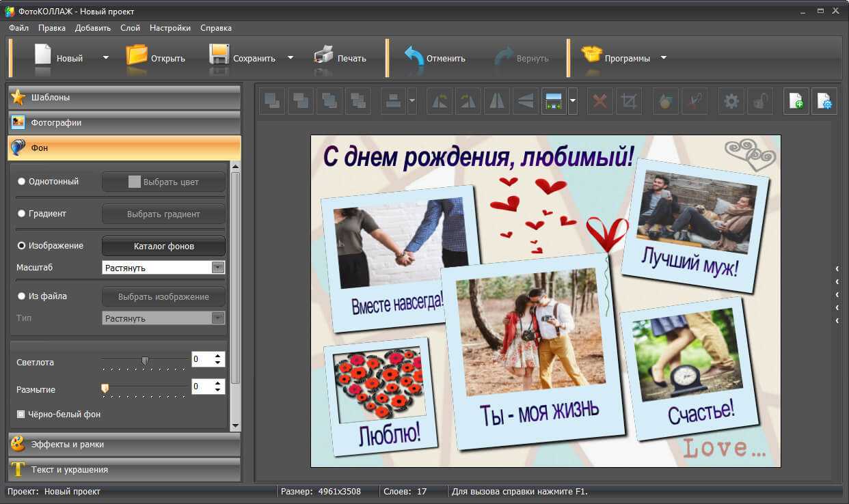Image resolution: width=849 pixels, height=504 pixels.
Task: Click the Светлота slider handle
Action: (145, 360)
